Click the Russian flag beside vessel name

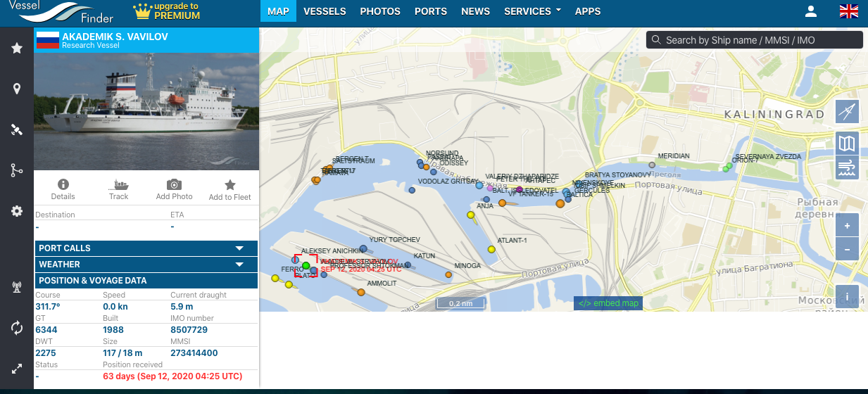[47, 39]
